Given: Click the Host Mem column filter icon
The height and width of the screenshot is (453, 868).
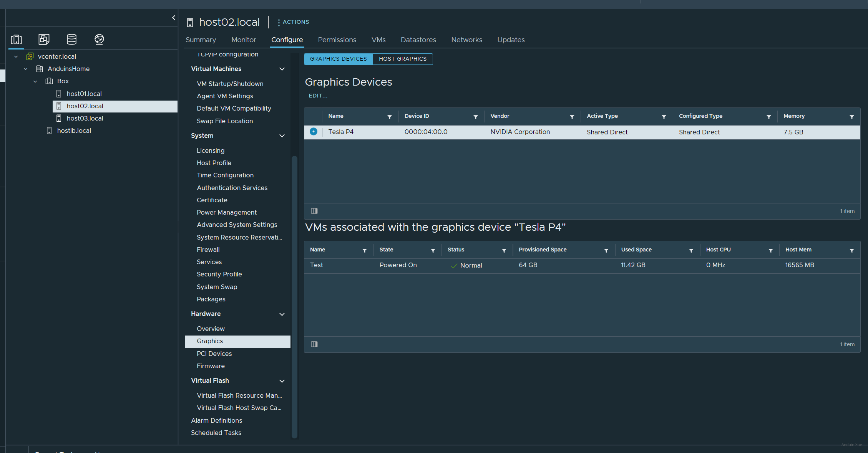Looking at the screenshot, I should coord(851,250).
